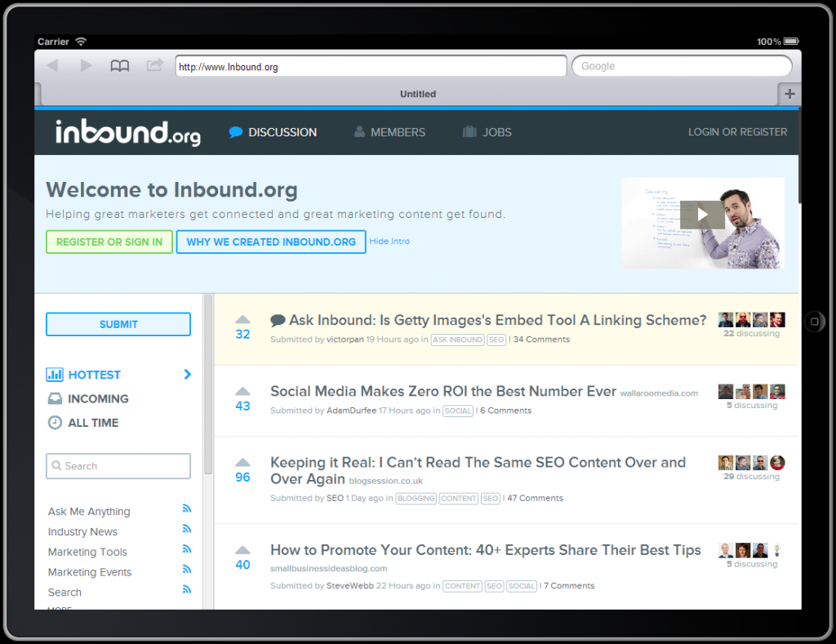Click RSS icon for Ask Me Anything
This screenshot has height=644, width=836.
pos(187,509)
